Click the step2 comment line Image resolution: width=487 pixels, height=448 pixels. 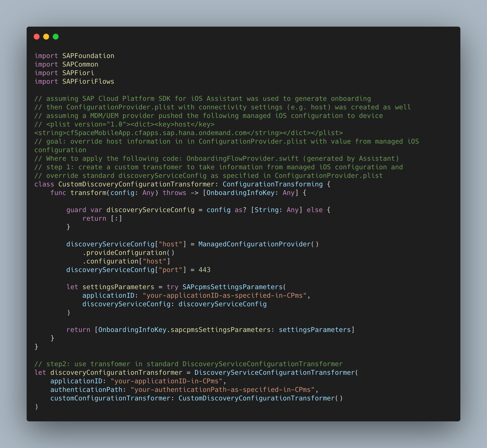pyautogui.click(x=188, y=364)
